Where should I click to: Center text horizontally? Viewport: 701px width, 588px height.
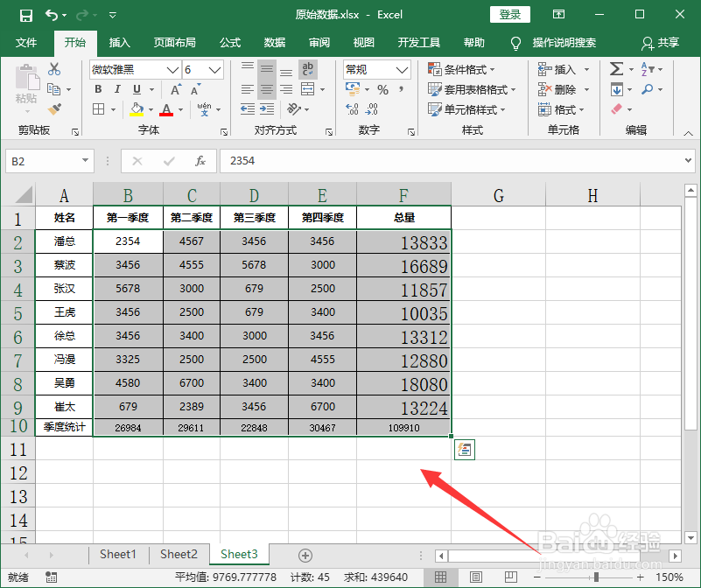tap(267, 89)
